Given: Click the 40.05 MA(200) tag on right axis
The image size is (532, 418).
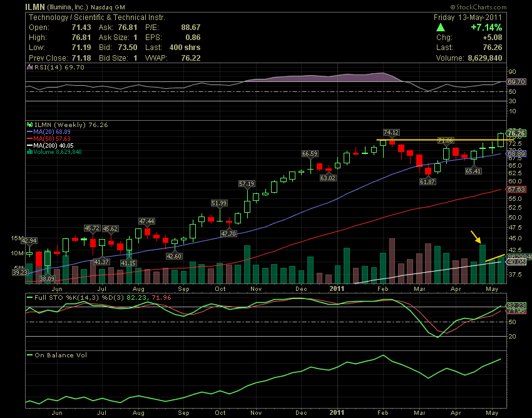Looking at the screenshot, I should (516, 262).
